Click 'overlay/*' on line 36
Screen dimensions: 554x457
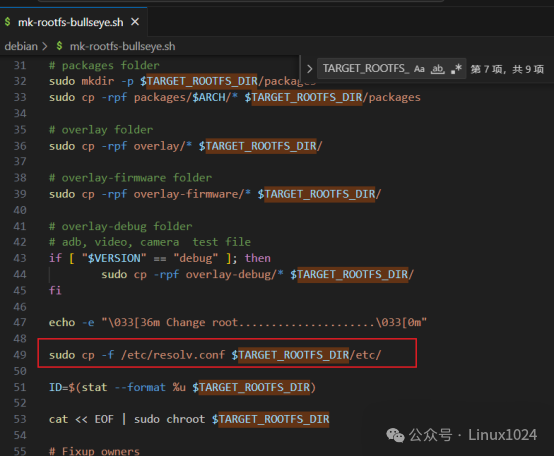coord(163,146)
